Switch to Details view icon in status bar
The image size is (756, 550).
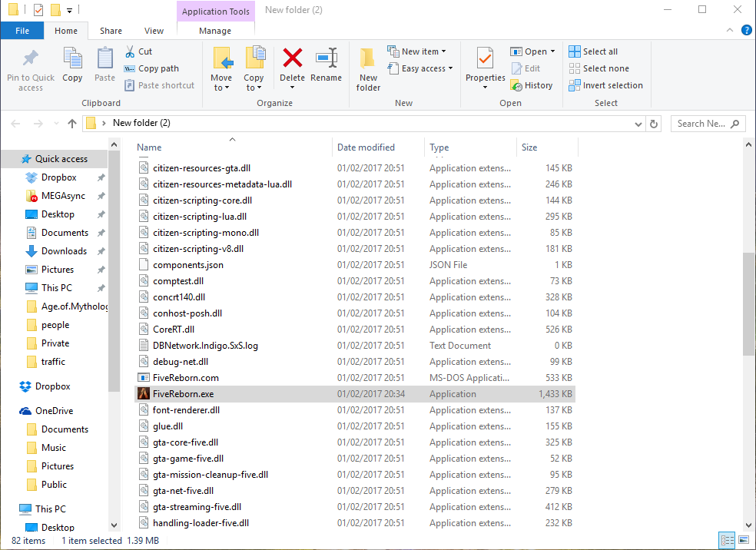727,540
